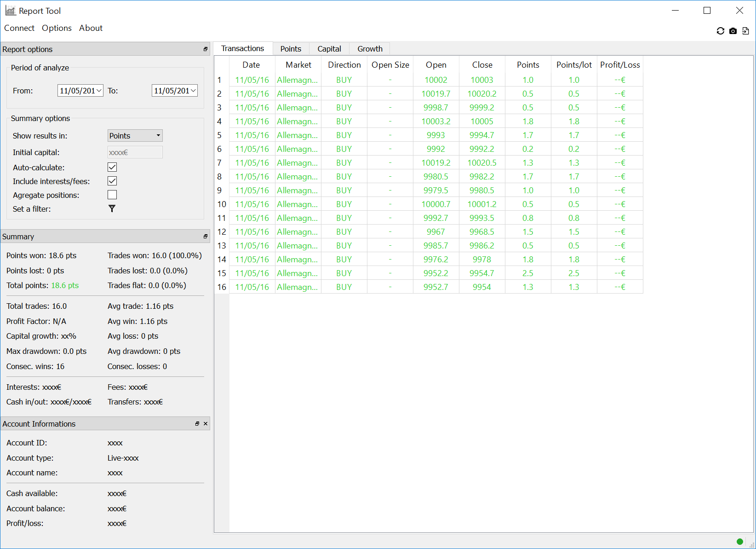
Task: Sort by the Open Size column header
Action: pos(390,65)
